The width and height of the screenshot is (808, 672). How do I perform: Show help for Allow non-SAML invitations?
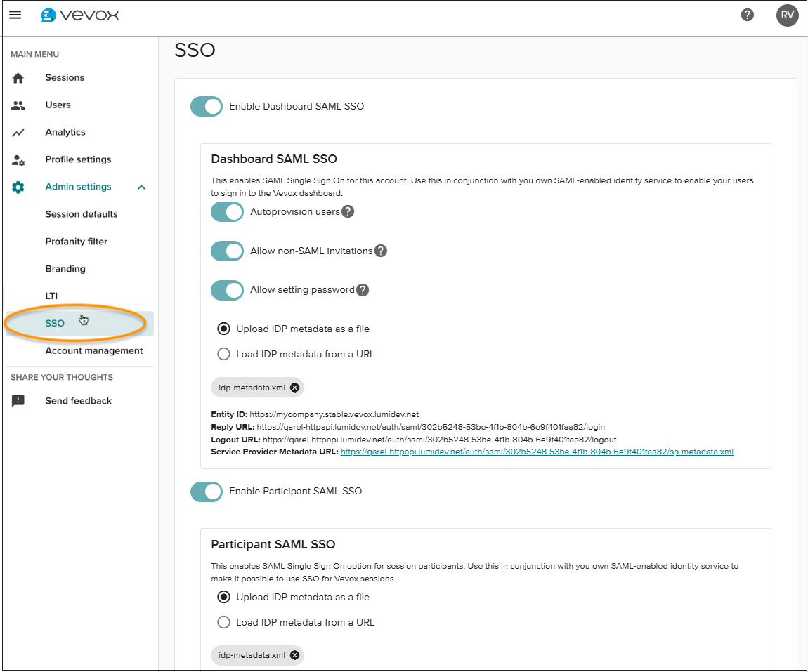tap(380, 251)
